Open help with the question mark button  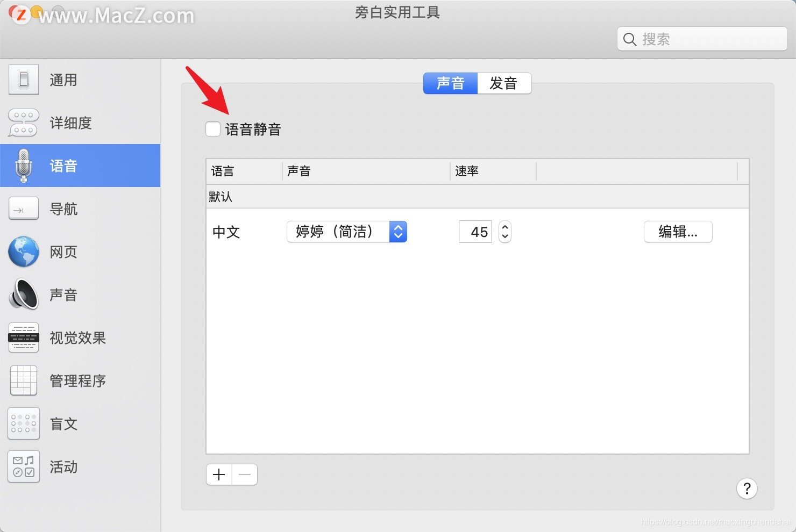pyautogui.click(x=747, y=488)
